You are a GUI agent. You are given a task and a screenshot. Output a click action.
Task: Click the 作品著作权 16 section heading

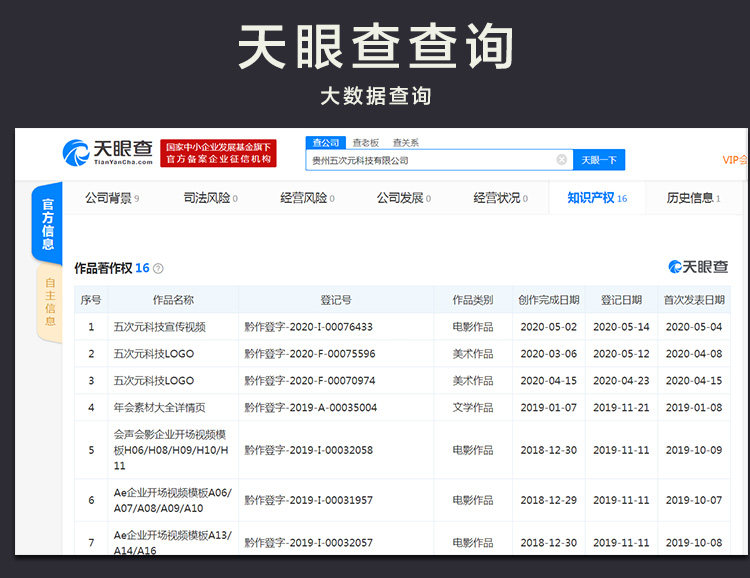pyautogui.click(x=112, y=268)
